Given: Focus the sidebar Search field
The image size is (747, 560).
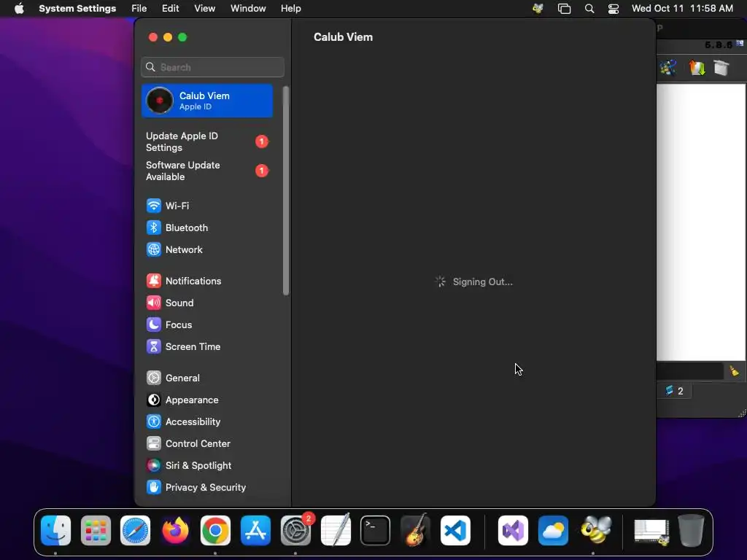Looking at the screenshot, I should pyautogui.click(x=212, y=67).
